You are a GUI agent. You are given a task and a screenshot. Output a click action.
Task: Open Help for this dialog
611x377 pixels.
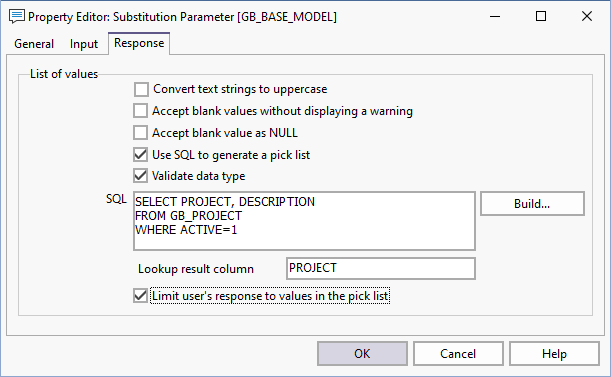click(554, 354)
